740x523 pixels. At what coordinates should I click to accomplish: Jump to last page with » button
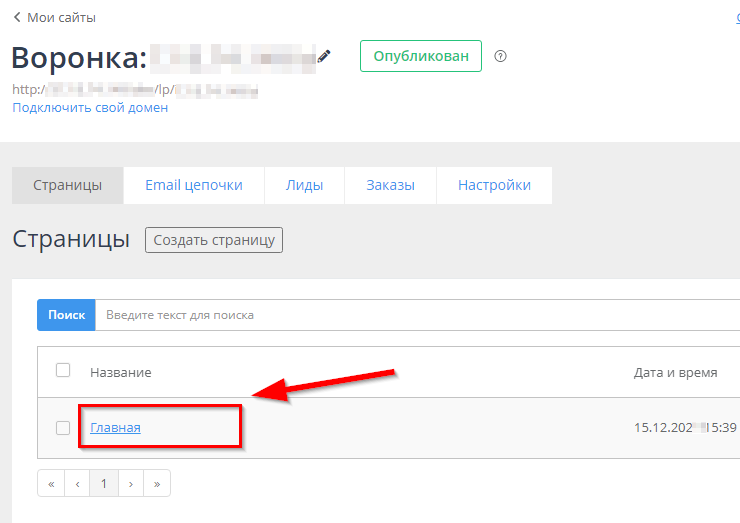pyautogui.click(x=157, y=484)
